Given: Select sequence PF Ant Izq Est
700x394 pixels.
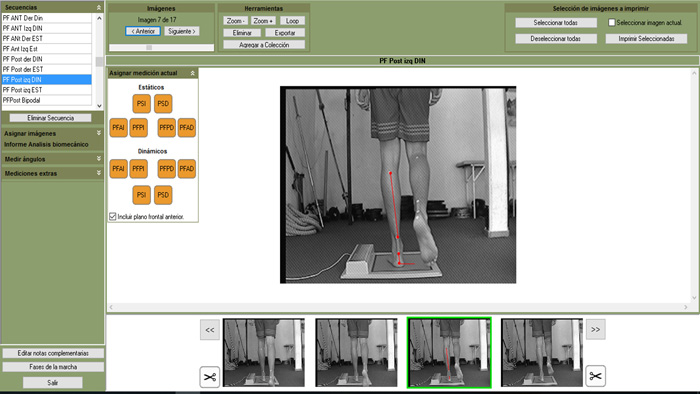Looking at the screenshot, I should point(46,49).
